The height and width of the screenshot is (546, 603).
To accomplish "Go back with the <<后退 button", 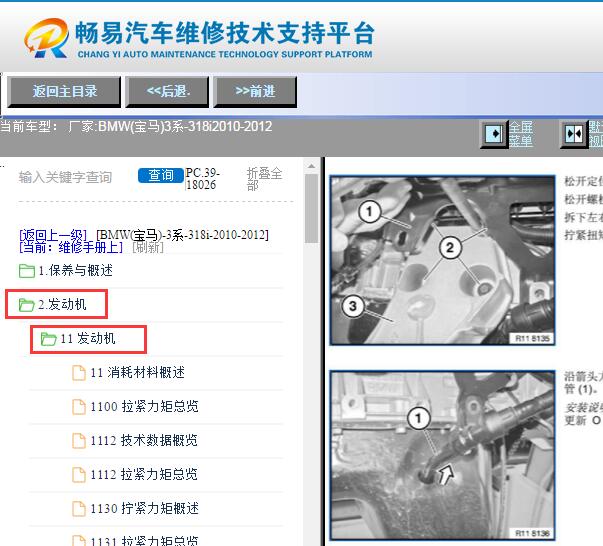I will coord(167,92).
